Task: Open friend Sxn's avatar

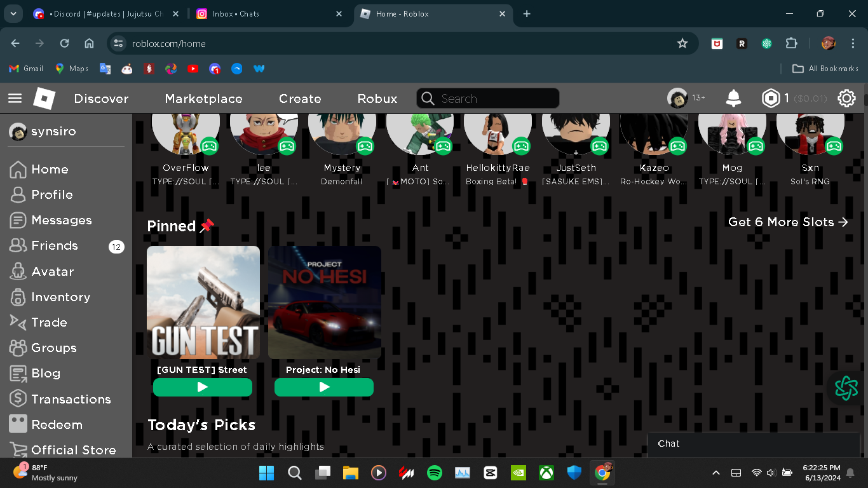Action: (810, 134)
